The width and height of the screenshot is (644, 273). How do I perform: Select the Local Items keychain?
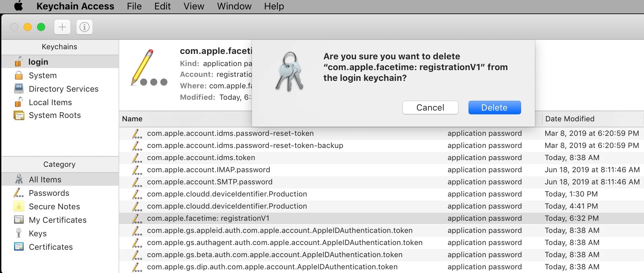[50, 102]
